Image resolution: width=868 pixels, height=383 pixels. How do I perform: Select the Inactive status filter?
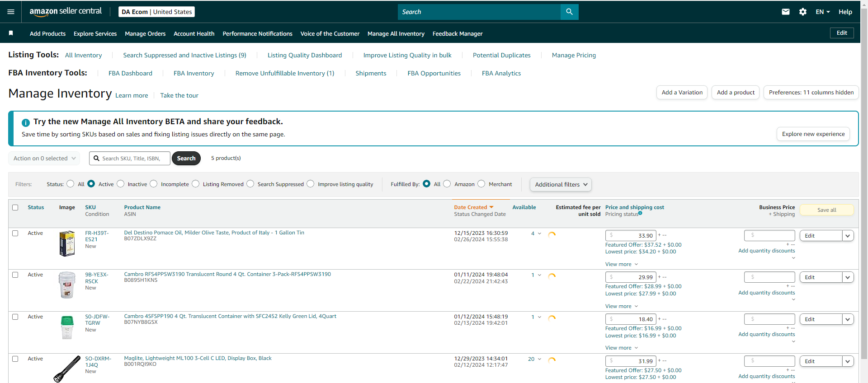click(121, 184)
